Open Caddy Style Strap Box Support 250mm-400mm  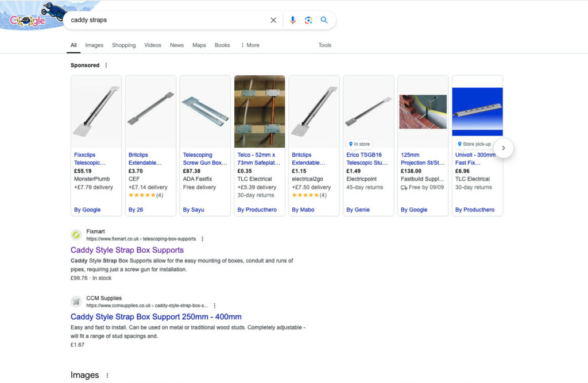156,317
